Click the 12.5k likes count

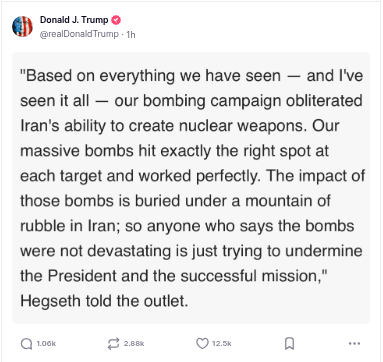point(222,344)
